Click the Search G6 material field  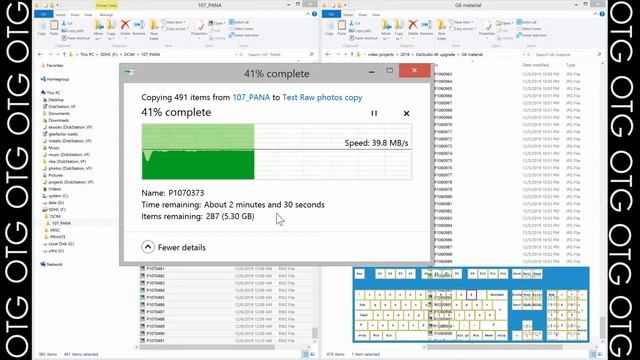[x=567, y=54]
